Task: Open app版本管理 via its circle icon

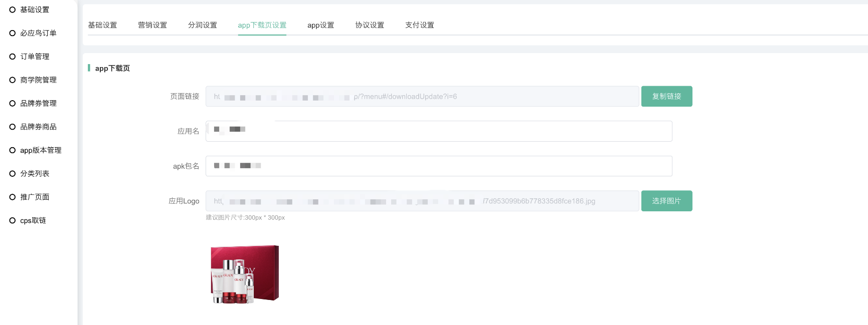Action: 13,150
